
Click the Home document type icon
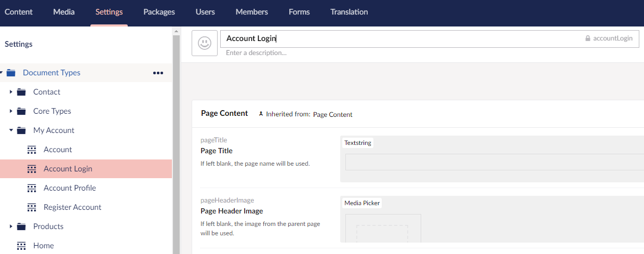coord(21,246)
